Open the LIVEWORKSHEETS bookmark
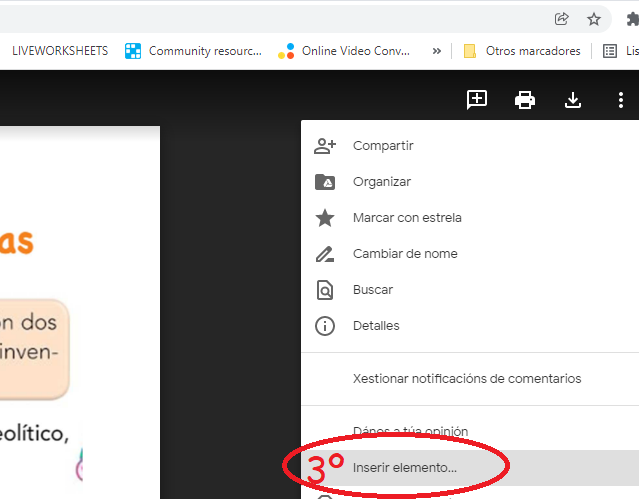Screen dimensions: 639x499 point(59,51)
